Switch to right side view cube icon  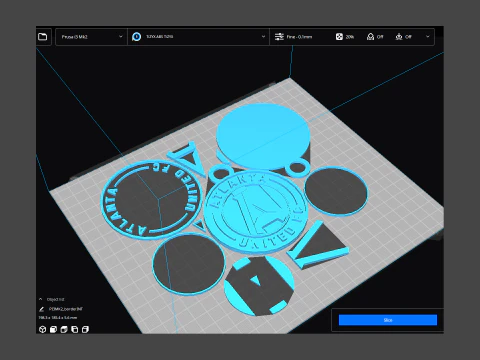coord(85,330)
